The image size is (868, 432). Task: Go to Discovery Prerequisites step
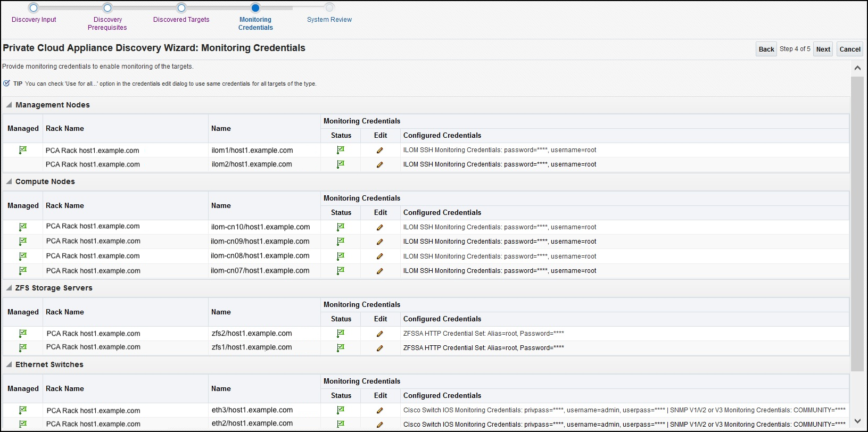[x=108, y=23]
